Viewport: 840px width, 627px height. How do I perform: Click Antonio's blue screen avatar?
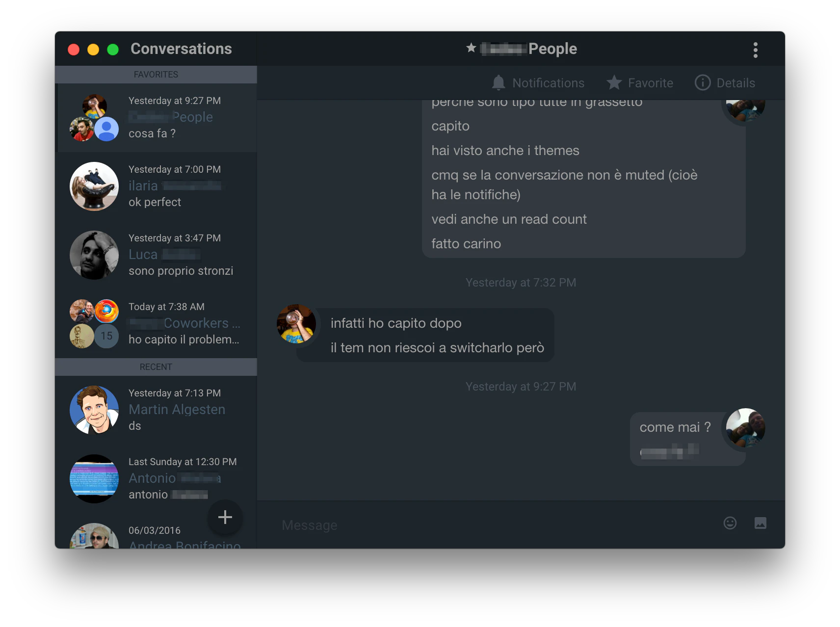click(x=94, y=479)
